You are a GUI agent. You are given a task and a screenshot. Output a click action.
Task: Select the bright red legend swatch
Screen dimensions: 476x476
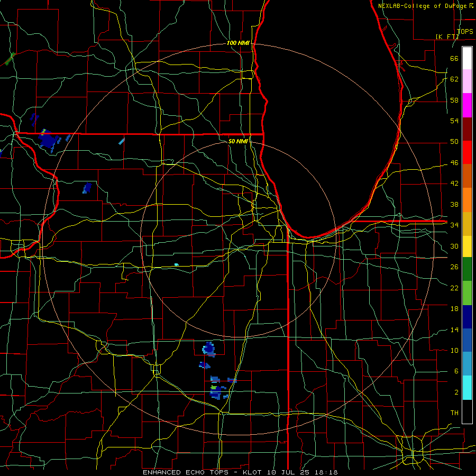(467, 152)
